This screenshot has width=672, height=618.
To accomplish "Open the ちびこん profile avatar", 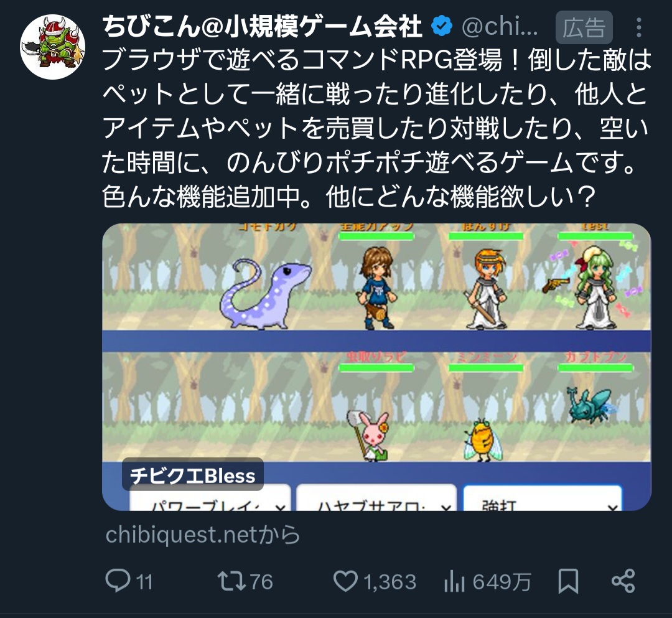I will [52, 46].
